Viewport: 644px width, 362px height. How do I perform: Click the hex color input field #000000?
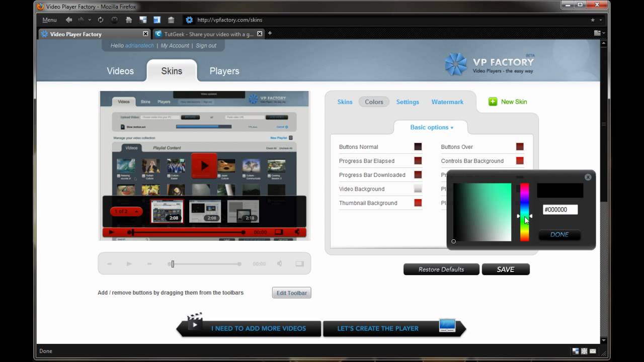(x=560, y=210)
